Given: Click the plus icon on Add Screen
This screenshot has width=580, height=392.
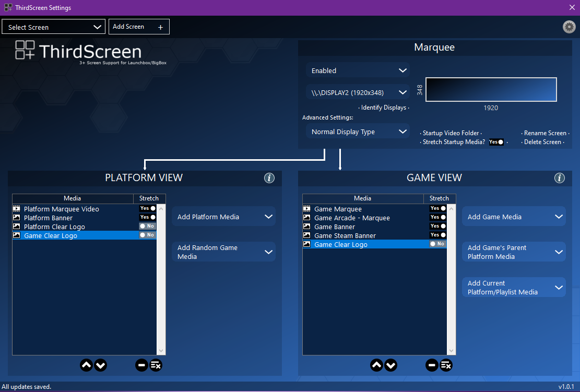Looking at the screenshot, I should [x=161, y=27].
